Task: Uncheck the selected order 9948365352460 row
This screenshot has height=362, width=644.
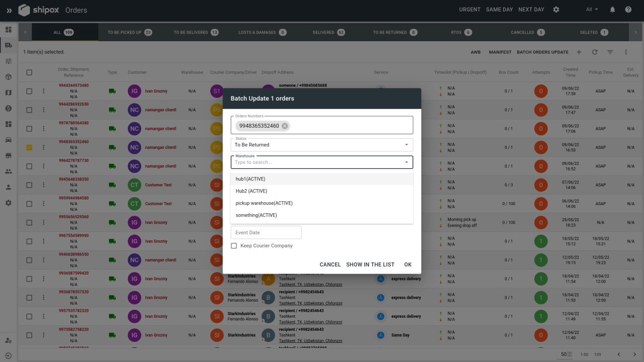Action: click(x=29, y=148)
